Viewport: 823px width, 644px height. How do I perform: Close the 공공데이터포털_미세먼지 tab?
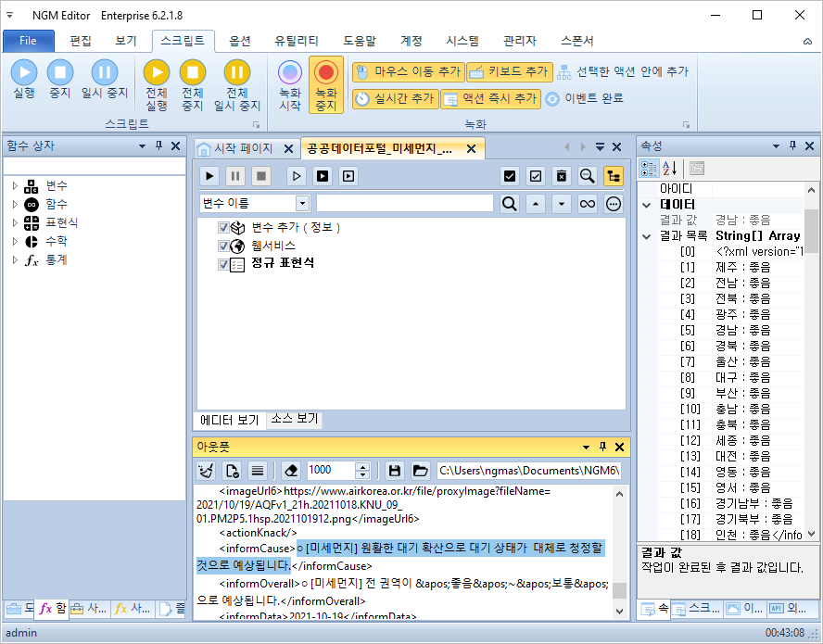(472, 149)
